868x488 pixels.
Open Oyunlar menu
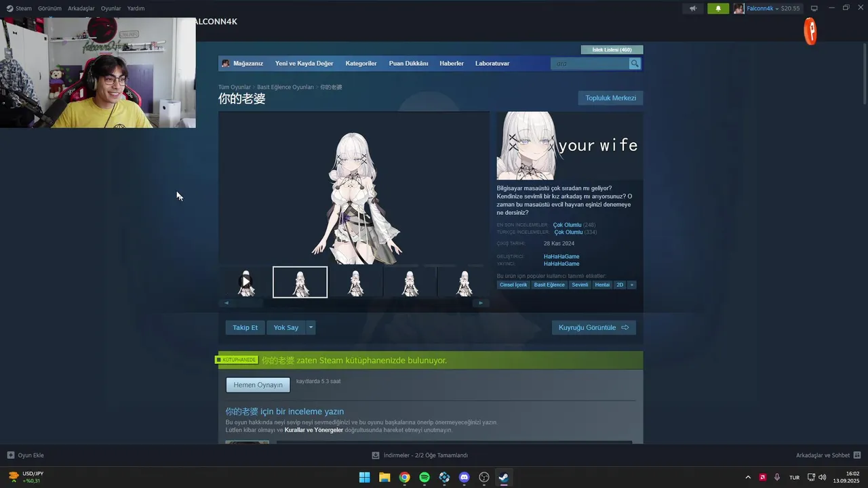point(111,8)
